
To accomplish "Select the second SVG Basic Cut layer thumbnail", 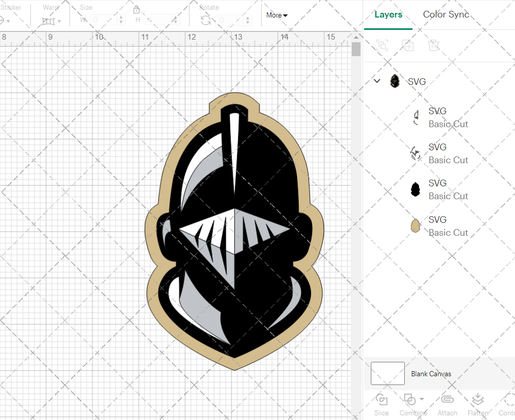I will click(416, 153).
